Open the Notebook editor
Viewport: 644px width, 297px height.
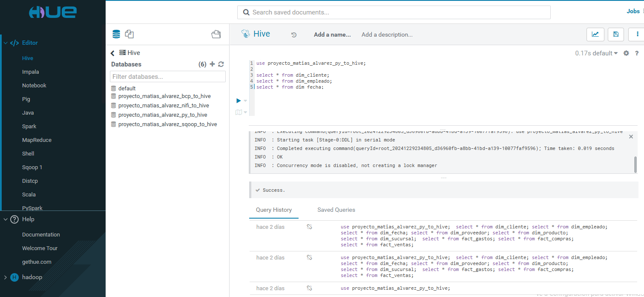(x=34, y=86)
